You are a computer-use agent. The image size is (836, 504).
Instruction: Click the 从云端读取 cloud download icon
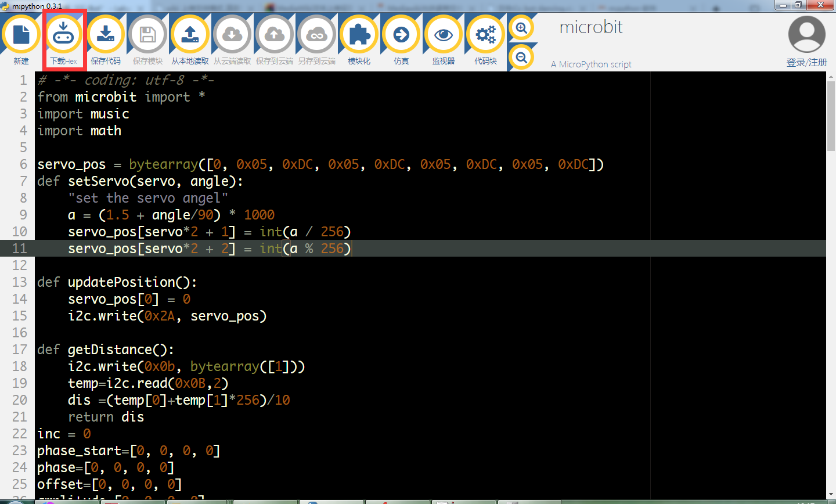[x=232, y=35]
